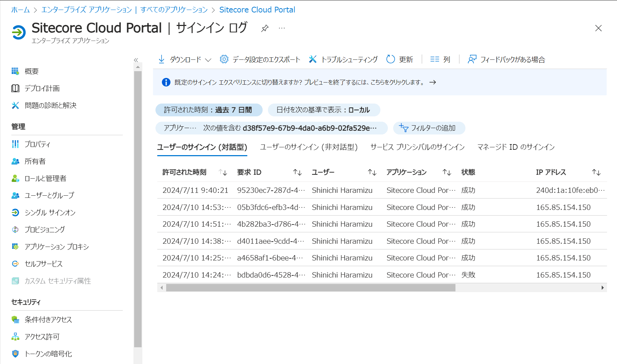This screenshot has width=617, height=364.
Task: Sort by the IP アドレス column
Action: point(596,173)
